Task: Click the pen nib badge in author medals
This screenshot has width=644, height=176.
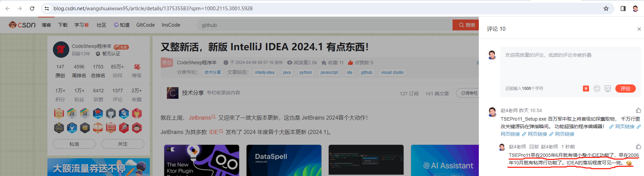Action: coord(124,128)
